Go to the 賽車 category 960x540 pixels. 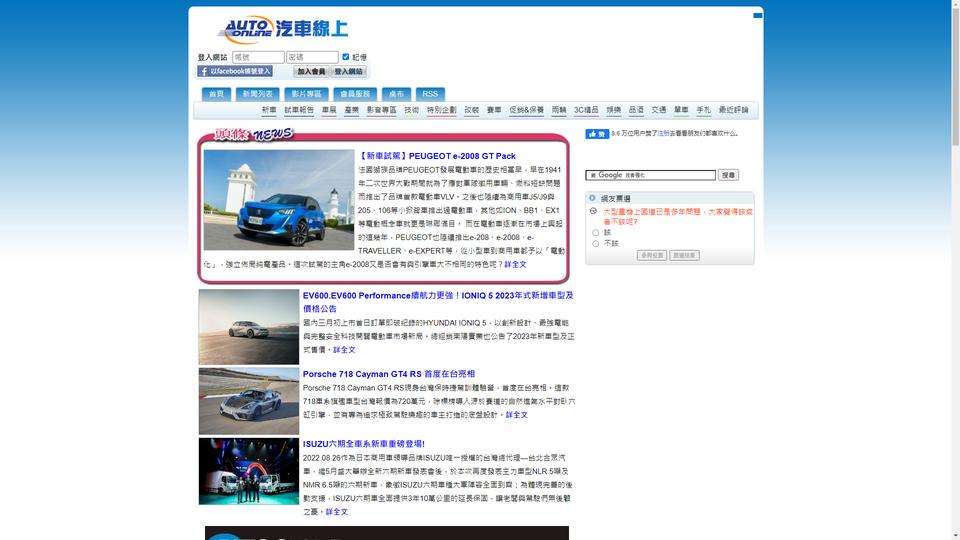tap(494, 110)
